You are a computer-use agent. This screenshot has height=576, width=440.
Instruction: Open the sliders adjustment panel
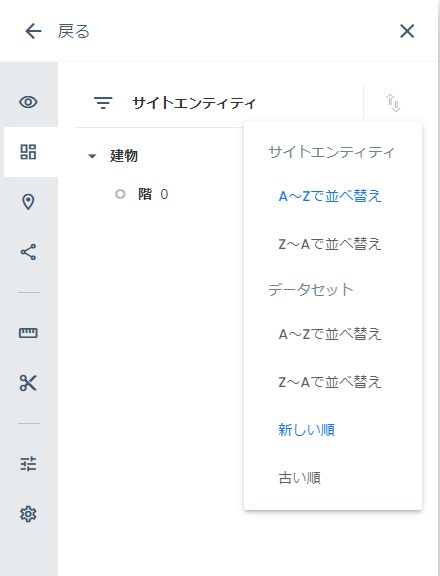[x=28, y=464]
